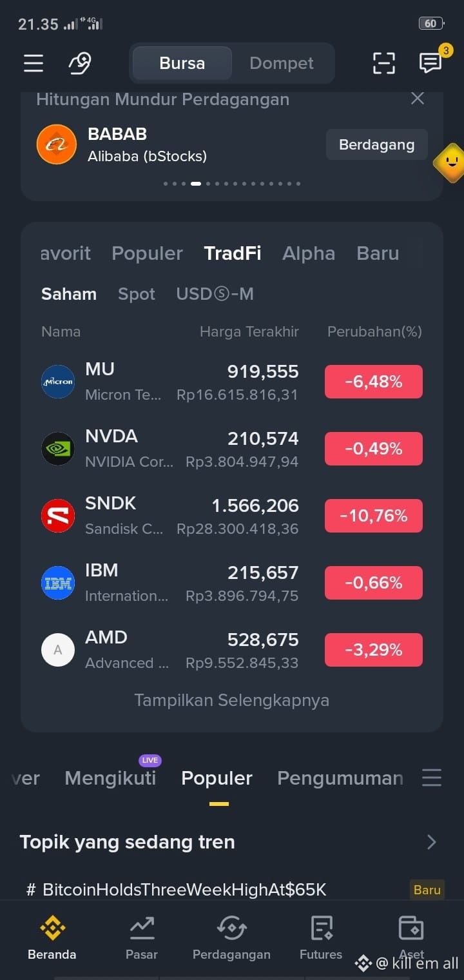
Task: Tap the yellow smiley floating icon
Action: 451,162
